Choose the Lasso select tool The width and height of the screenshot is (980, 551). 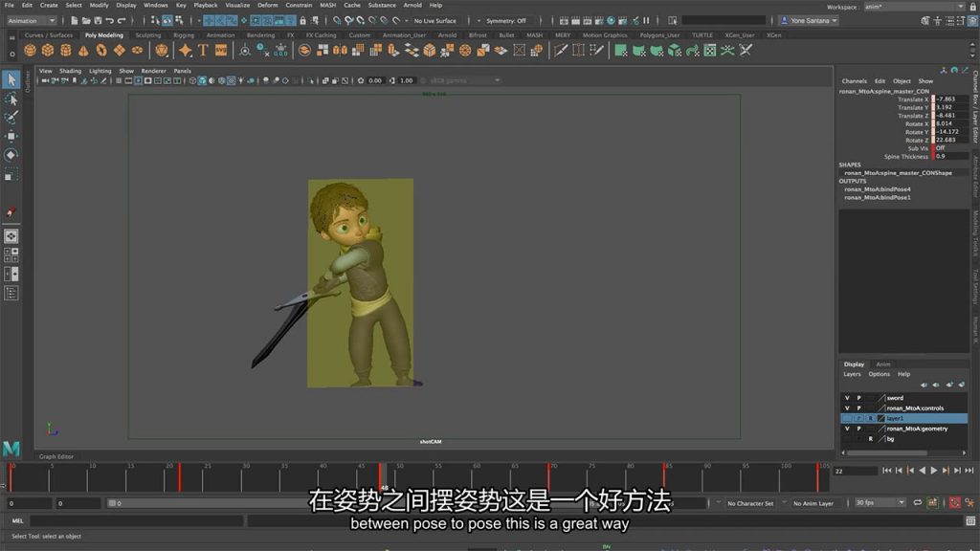click(x=11, y=99)
